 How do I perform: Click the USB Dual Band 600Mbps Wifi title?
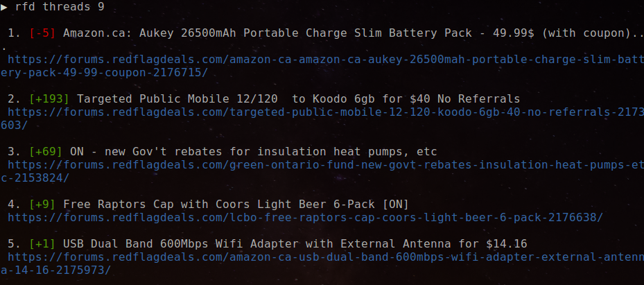coord(295,244)
